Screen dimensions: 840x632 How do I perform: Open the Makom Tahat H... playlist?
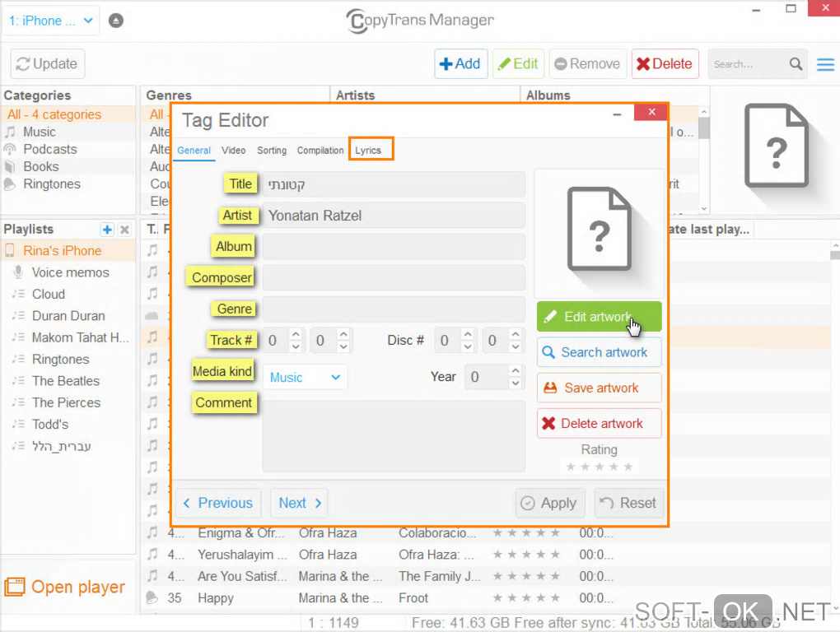68,337
